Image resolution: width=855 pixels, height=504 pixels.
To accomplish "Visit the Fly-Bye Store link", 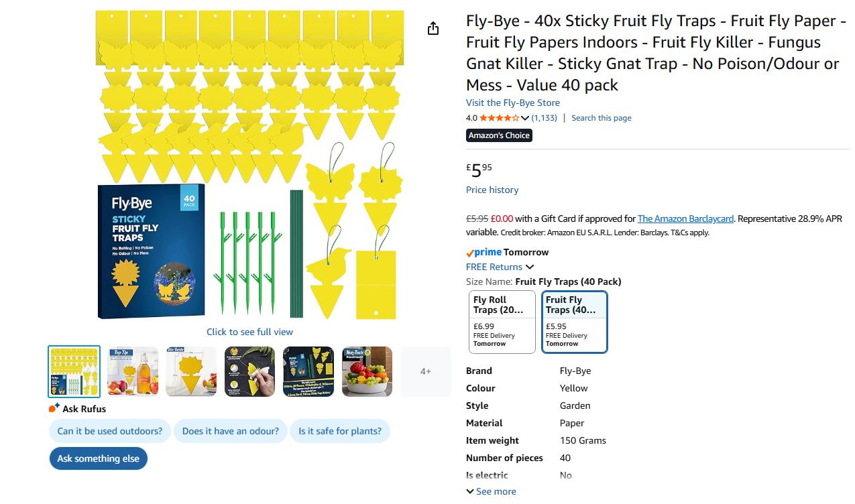I will coord(513,103).
